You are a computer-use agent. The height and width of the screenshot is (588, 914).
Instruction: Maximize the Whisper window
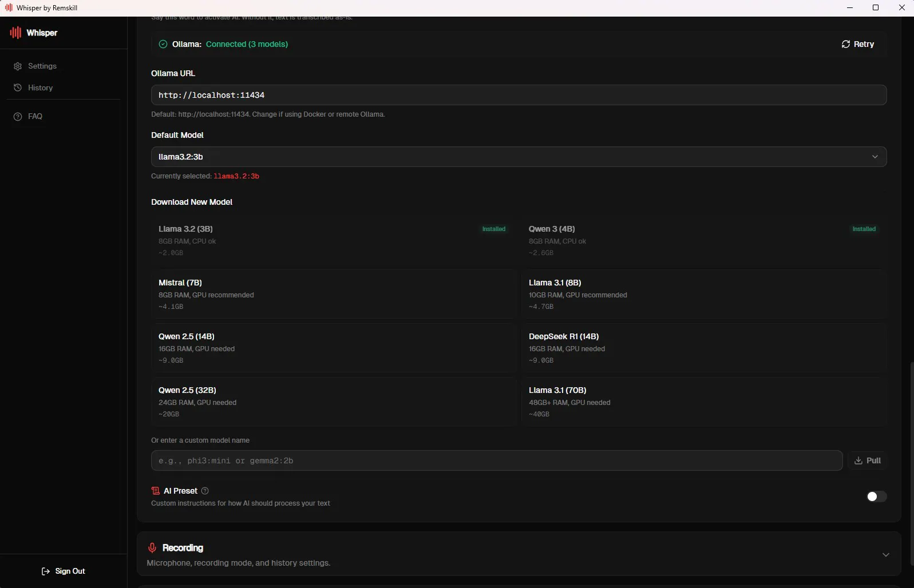[x=876, y=7]
